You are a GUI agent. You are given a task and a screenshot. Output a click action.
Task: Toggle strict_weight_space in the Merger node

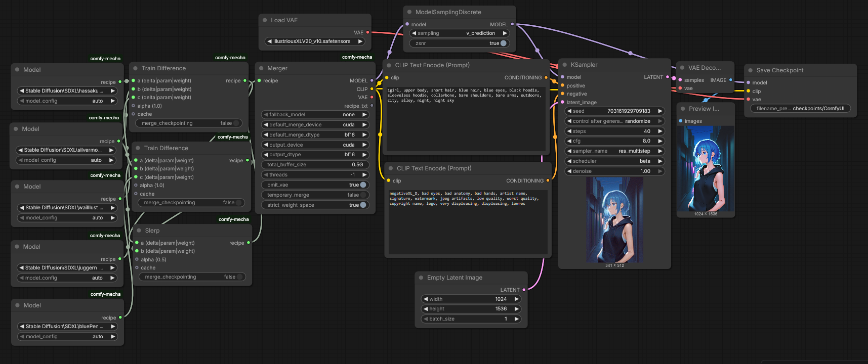[362, 205]
